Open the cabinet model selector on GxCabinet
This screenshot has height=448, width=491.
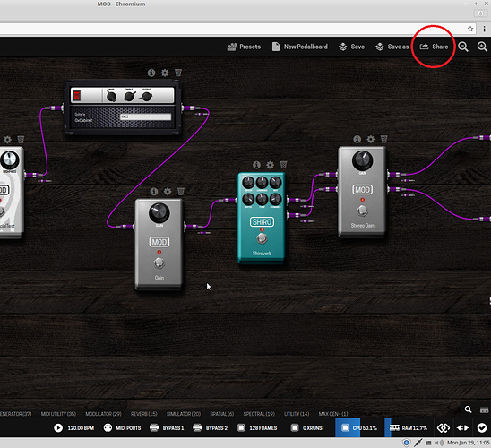tap(146, 116)
